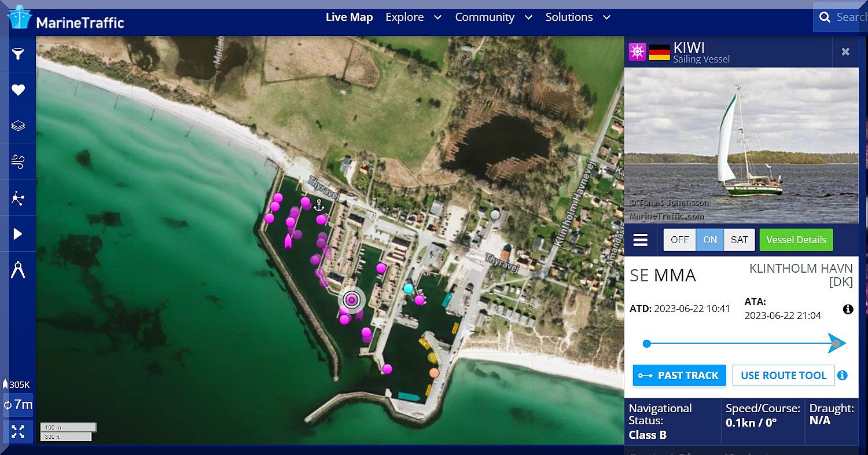Switch vessel names toggle to OFF
The height and width of the screenshot is (455, 868).
pyautogui.click(x=679, y=240)
